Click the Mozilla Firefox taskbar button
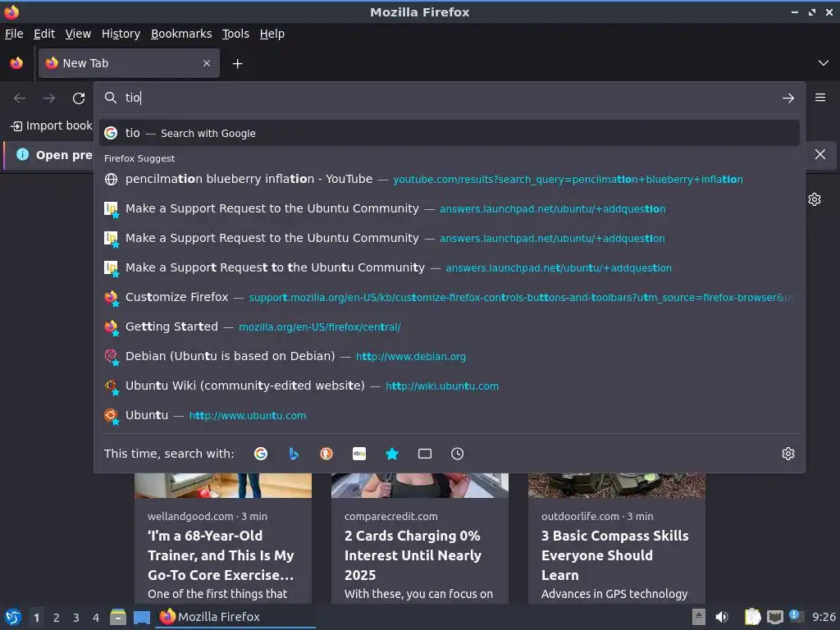The image size is (840, 630). tap(235, 617)
